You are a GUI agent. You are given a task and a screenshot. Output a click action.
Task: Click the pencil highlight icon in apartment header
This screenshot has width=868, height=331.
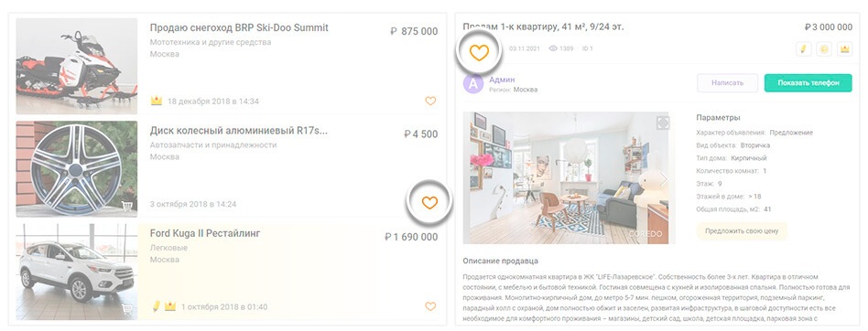point(803,49)
